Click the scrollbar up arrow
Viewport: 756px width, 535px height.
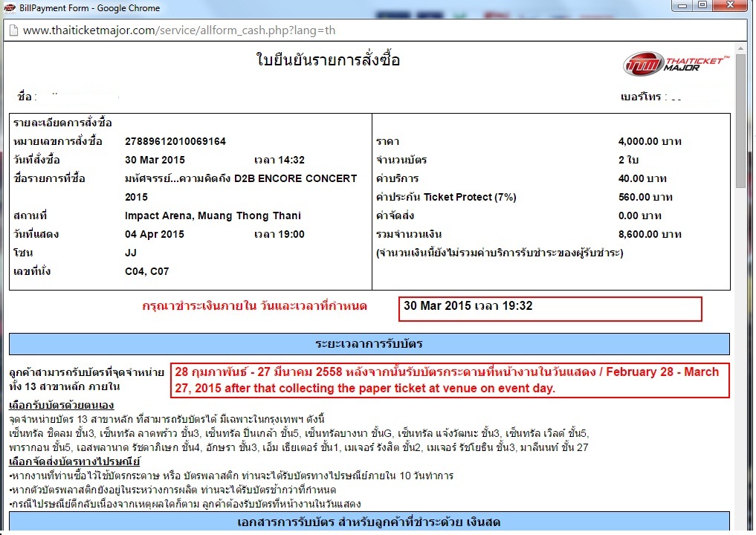[x=740, y=49]
